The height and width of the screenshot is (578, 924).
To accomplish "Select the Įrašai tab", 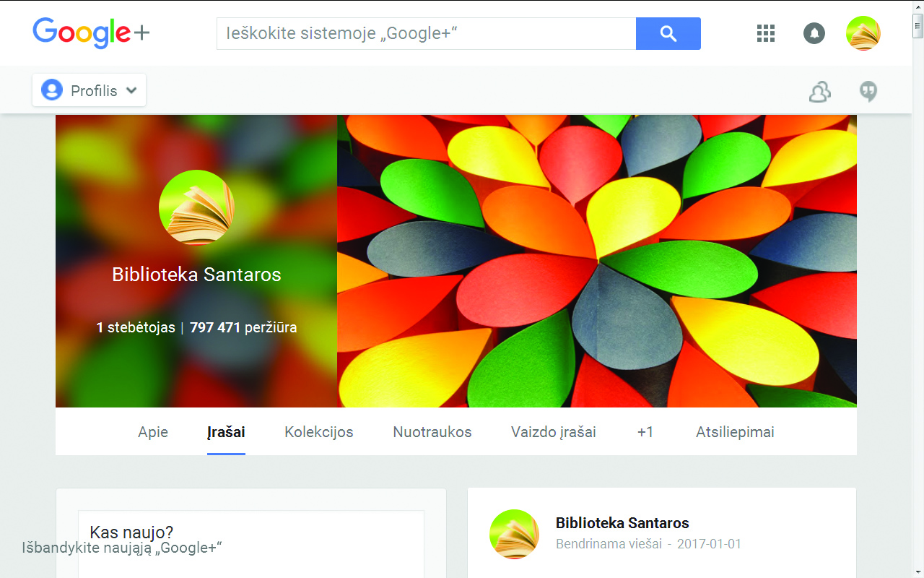I will click(x=226, y=432).
